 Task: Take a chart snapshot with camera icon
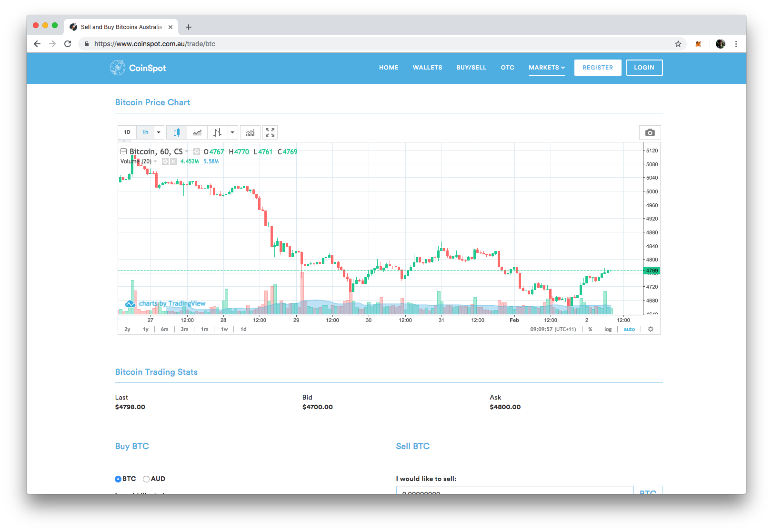pyautogui.click(x=650, y=132)
